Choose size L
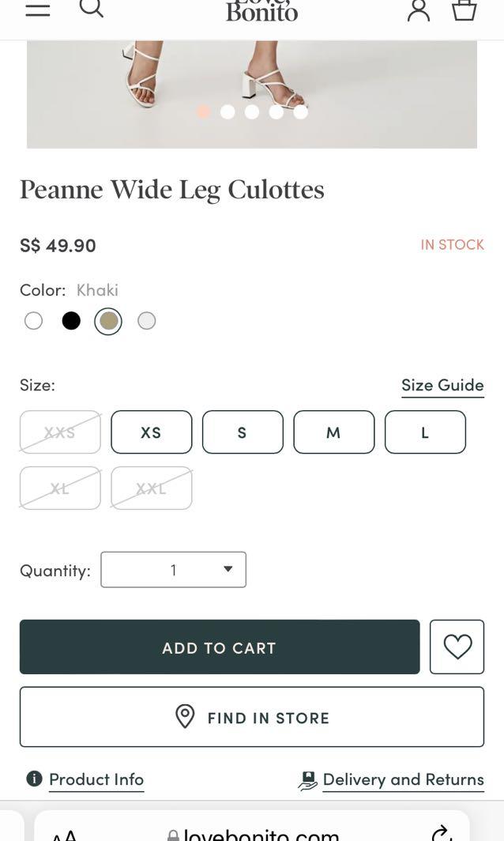The height and width of the screenshot is (841, 504). pyautogui.click(x=425, y=432)
